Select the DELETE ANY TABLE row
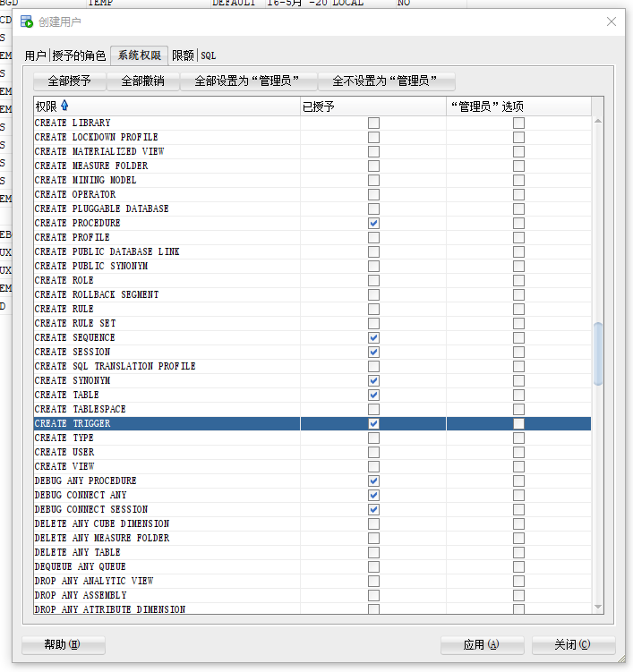 (78, 552)
